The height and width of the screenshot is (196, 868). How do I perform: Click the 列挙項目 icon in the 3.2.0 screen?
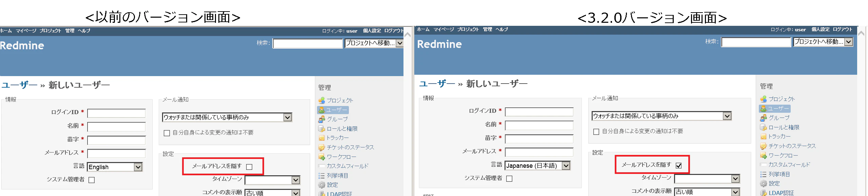click(763, 174)
